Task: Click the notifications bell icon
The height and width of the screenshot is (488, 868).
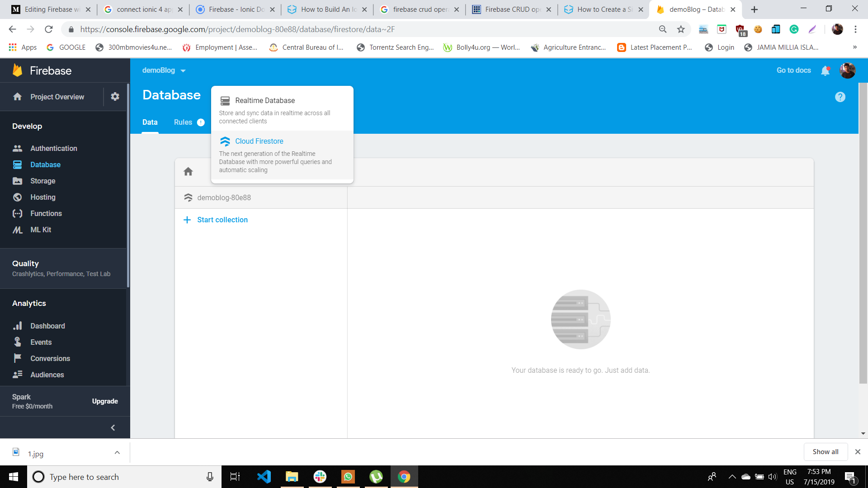Action: pos(826,70)
